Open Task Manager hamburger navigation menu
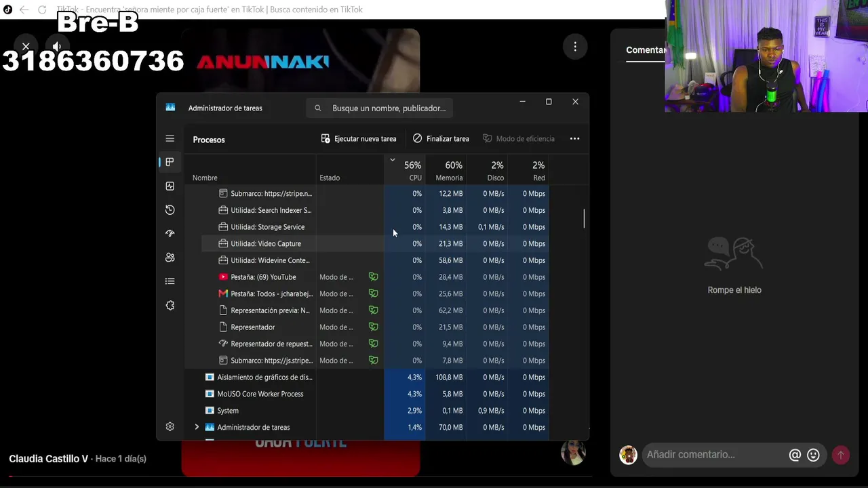This screenshot has height=488, width=868. [170, 138]
